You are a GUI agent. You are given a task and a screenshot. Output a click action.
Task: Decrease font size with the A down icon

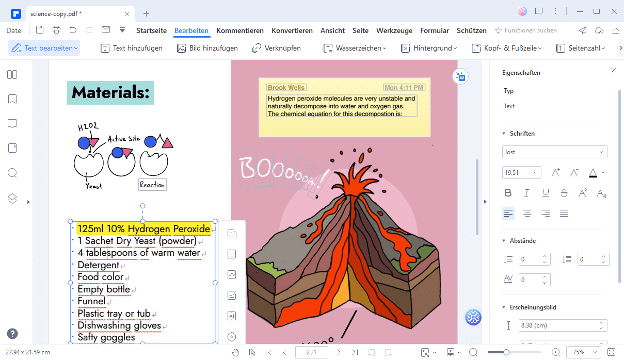(x=574, y=173)
